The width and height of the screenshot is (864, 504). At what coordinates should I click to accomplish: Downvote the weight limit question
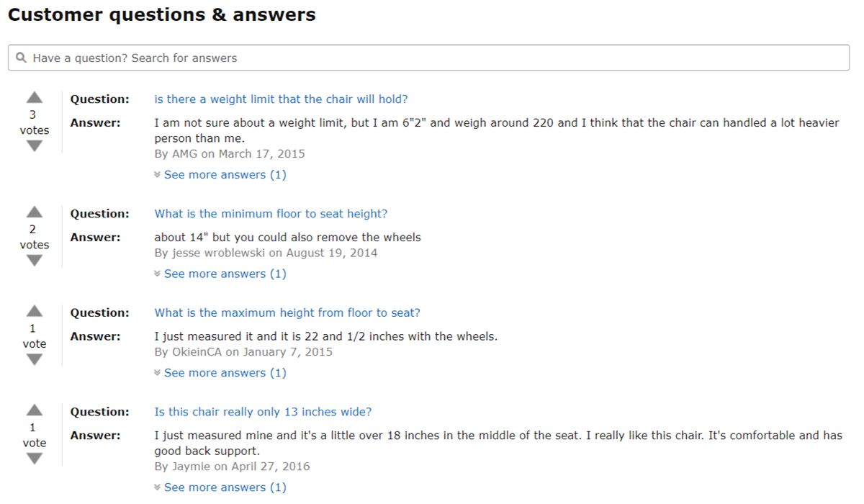point(35,145)
